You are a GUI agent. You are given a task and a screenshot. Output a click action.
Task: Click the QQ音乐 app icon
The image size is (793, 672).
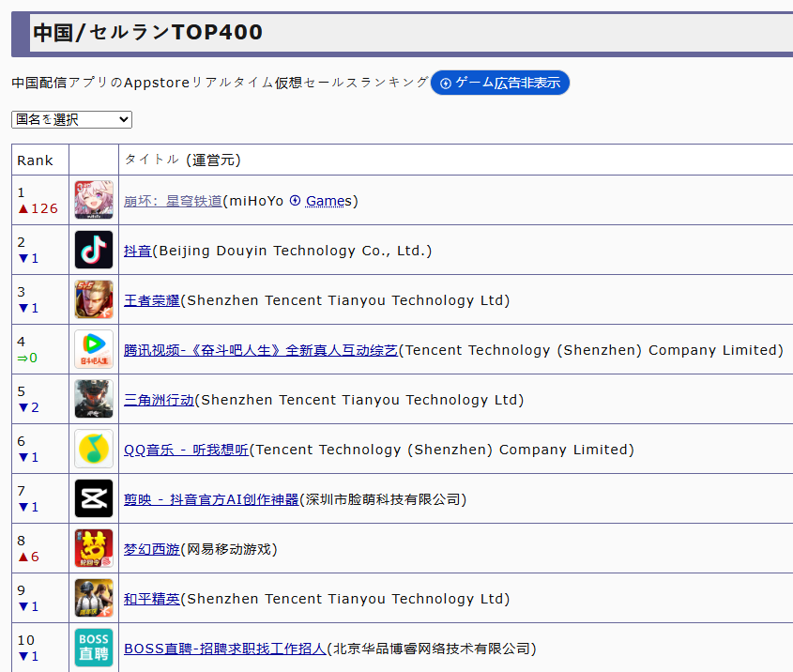point(94,449)
